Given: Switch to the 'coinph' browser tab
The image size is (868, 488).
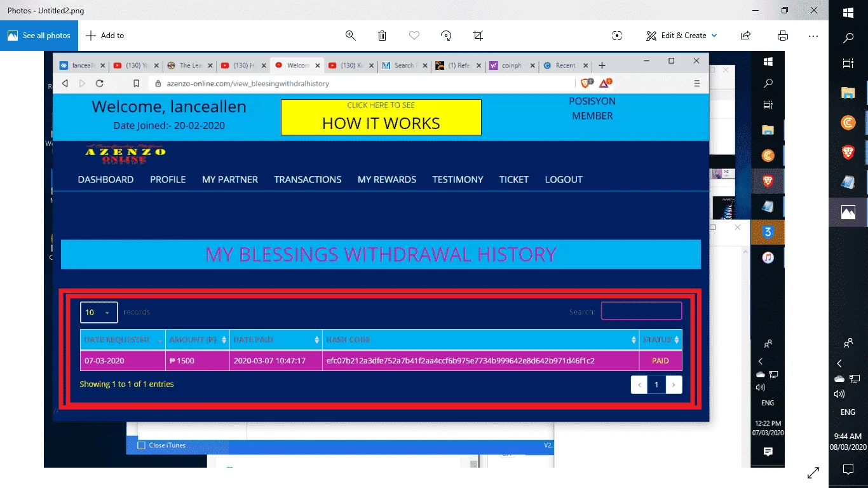Looking at the screenshot, I should [x=512, y=65].
